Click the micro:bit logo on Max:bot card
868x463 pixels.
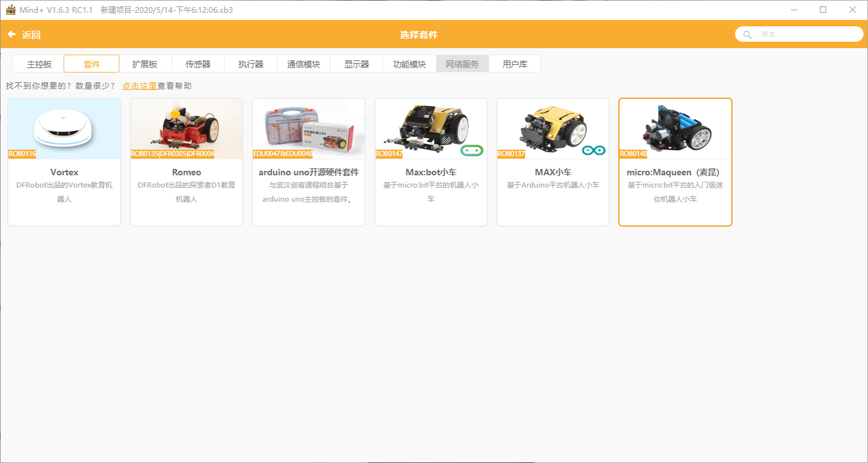pyautogui.click(x=472, y=150)
